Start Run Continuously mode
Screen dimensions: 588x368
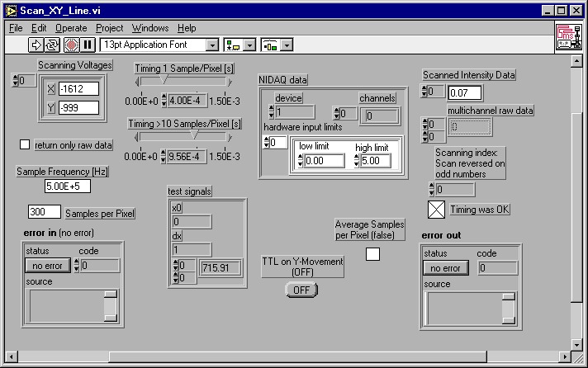[52, 45]
